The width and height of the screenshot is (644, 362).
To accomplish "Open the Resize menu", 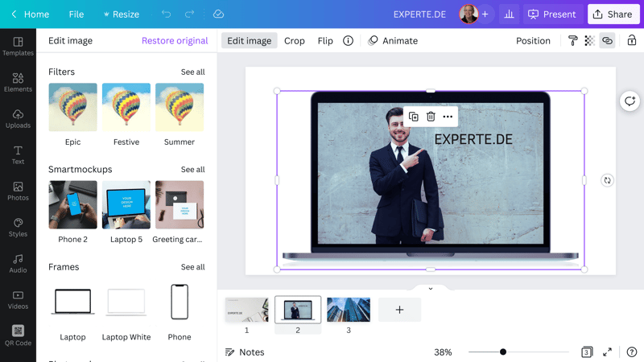I will 122,14.
